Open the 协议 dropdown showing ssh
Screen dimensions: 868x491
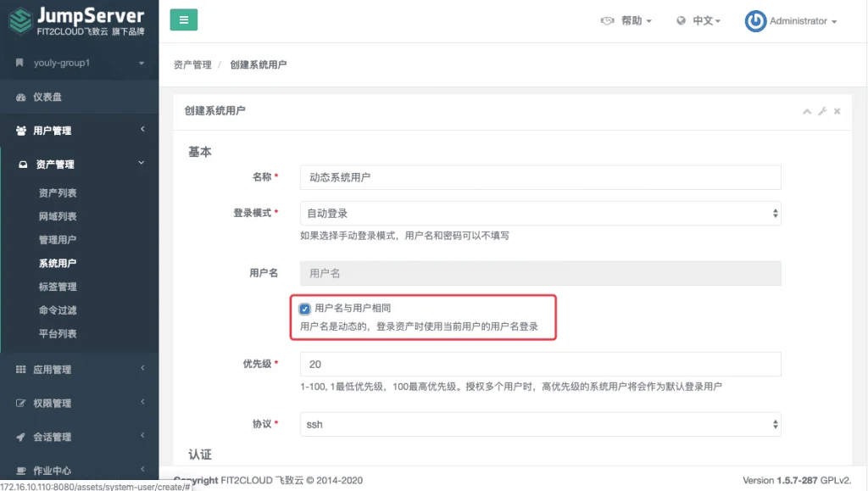(x=540, y=425)
